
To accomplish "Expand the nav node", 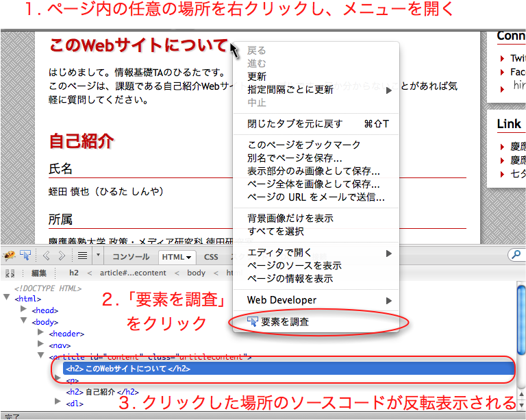I will [x=41, y=345].
